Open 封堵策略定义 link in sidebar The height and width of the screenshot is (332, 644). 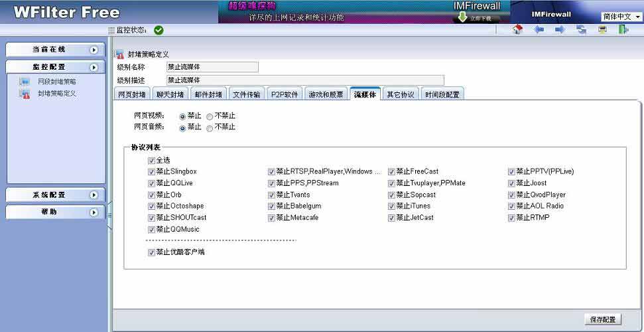[57, 94]
